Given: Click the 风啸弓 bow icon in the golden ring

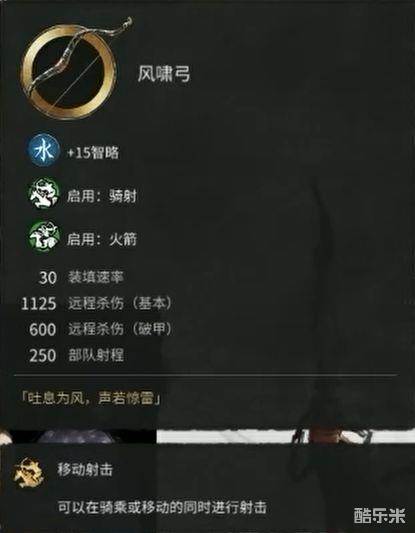Looking at the screenshot, I should click(71, 70).
